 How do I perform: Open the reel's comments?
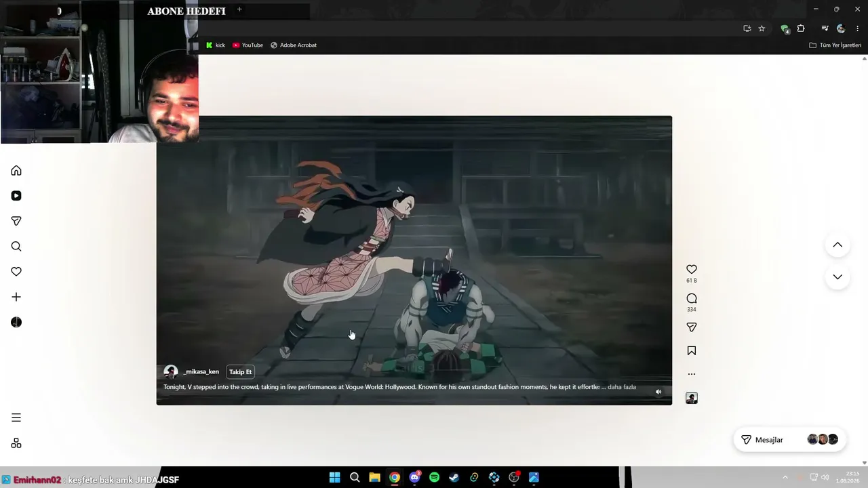pos(692,298)
